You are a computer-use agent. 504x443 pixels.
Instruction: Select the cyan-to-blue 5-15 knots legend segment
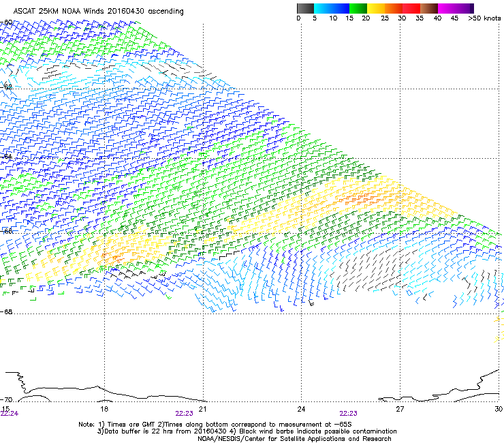click(332, 8)
